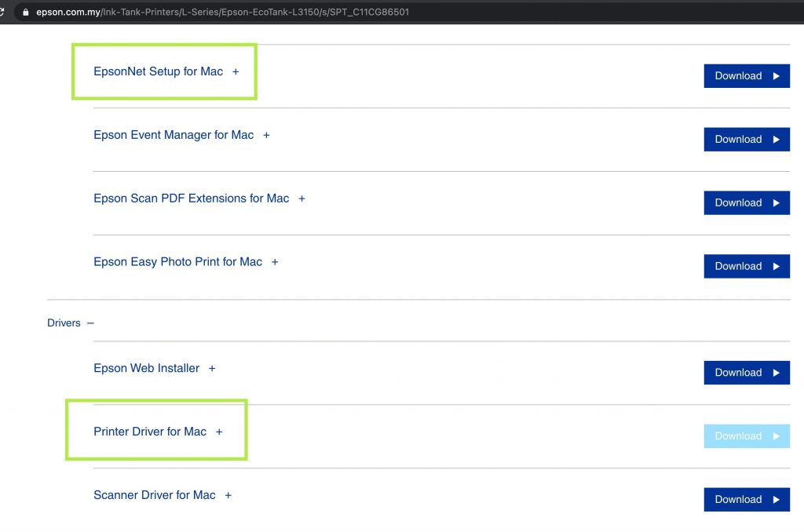Viewport: 804px width, 532px height.
Task: Open the Scanner Driver for Mac link
Action: click(x=154, y=495)
